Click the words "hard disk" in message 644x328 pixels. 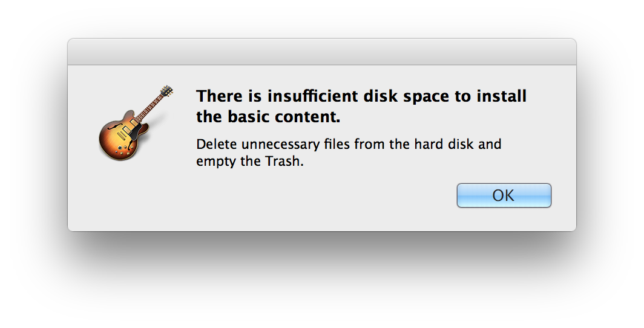point(443,144)
